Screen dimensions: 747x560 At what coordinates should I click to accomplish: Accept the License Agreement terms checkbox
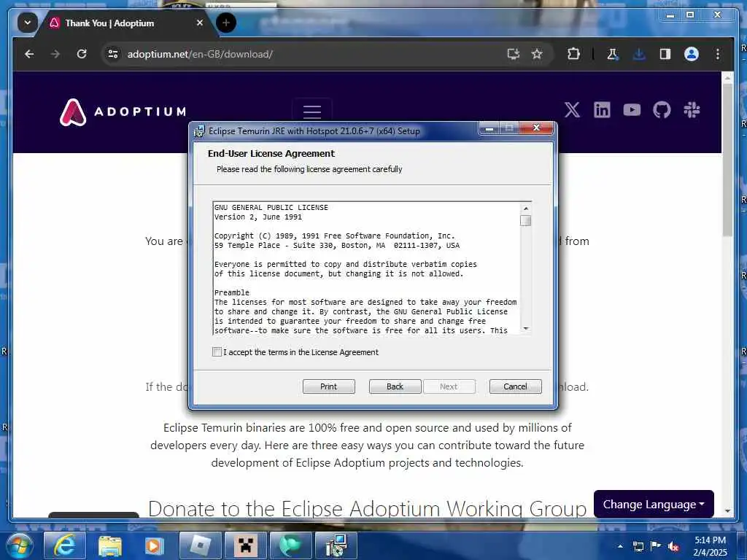[217, 352]
